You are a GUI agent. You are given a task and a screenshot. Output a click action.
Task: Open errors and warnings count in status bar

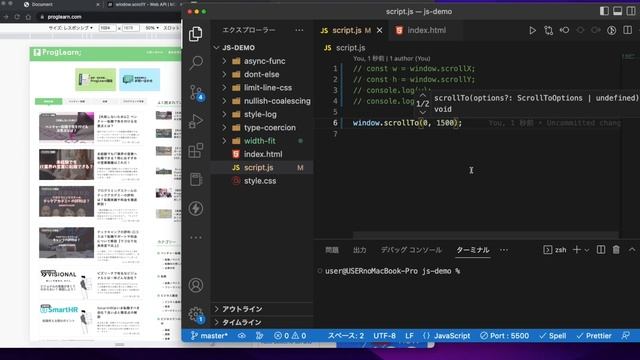coord(290,336)
